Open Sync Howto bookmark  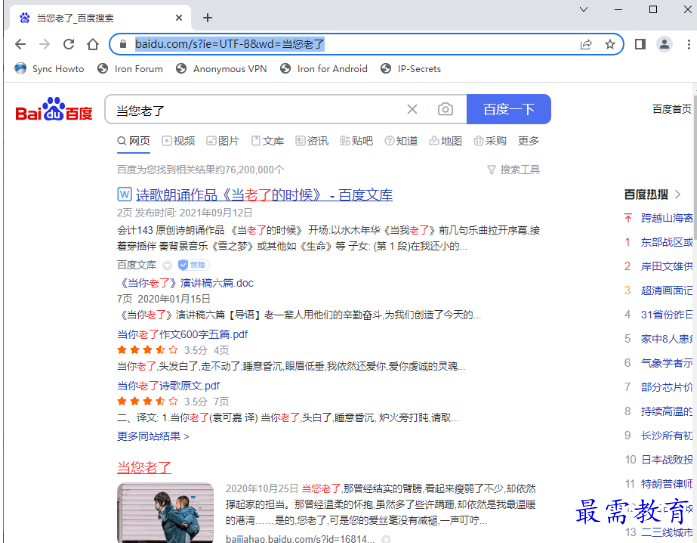pyautogui.click(x=49, y=68)
